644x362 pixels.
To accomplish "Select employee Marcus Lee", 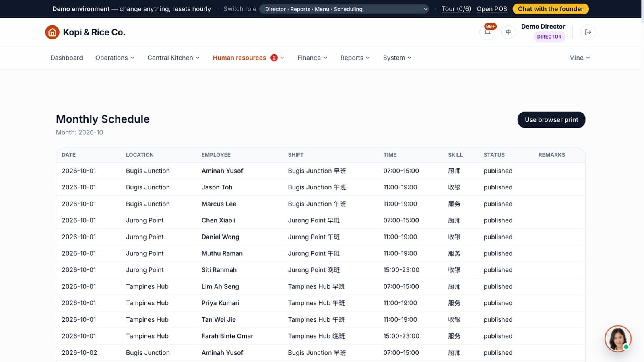I will click(x=219, y=204).
